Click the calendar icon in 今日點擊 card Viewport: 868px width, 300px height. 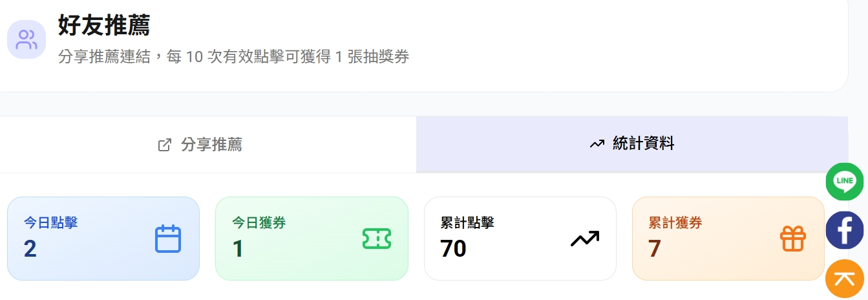pyautogui.click(x=168, y=239)
